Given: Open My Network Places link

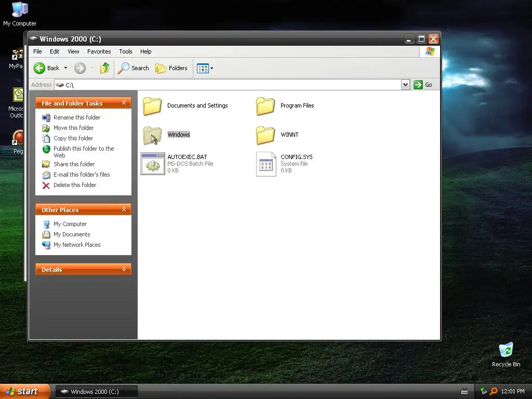Looking at the screenshot, I should (x=77, y=245).
